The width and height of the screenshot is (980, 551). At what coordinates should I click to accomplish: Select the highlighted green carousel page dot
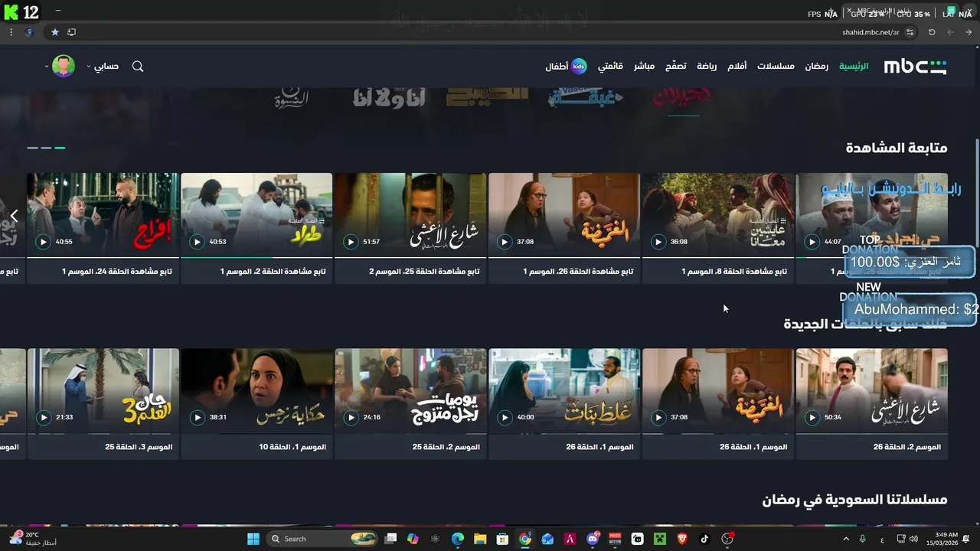coord(60,148)
